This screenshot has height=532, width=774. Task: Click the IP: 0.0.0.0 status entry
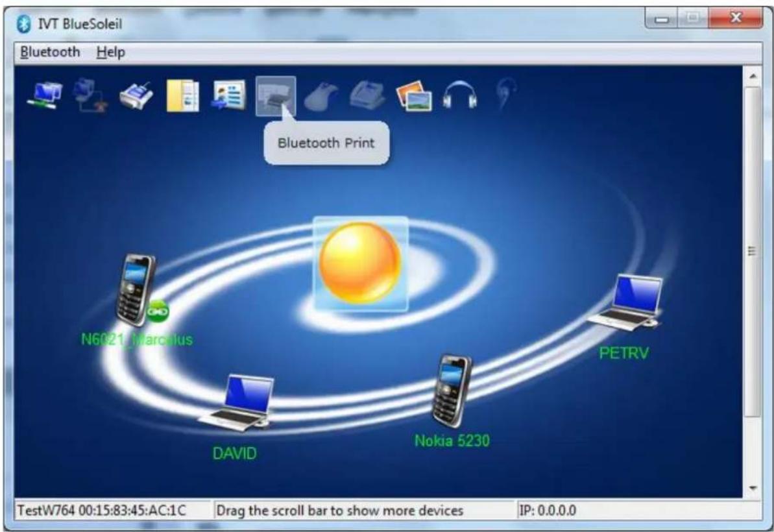(x=547, y=511)
